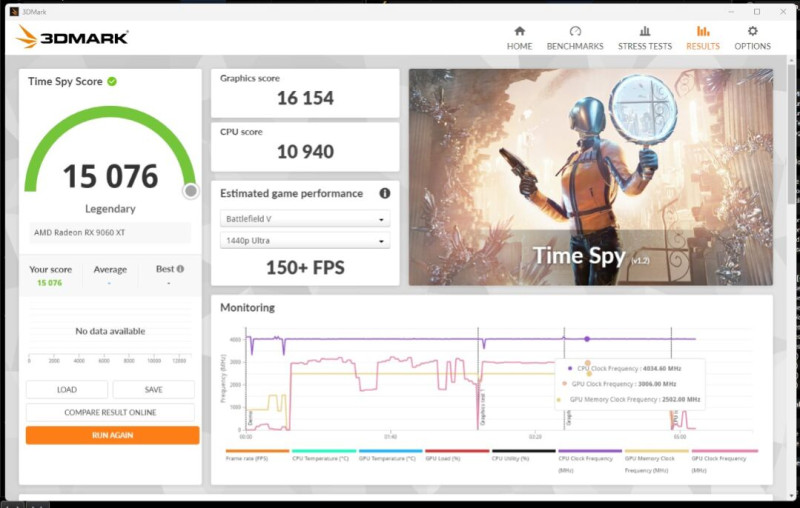
Task: Click the gray knob on score gauge
Action: click(191, 191)
